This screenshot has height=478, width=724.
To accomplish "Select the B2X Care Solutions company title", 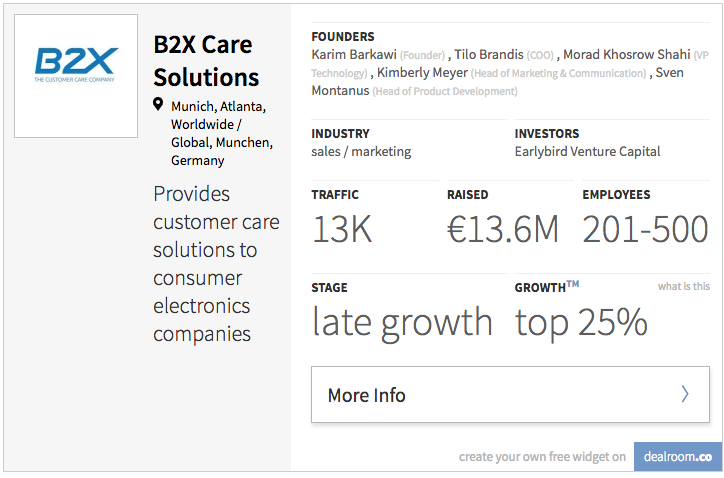I will tap(206, 61).
